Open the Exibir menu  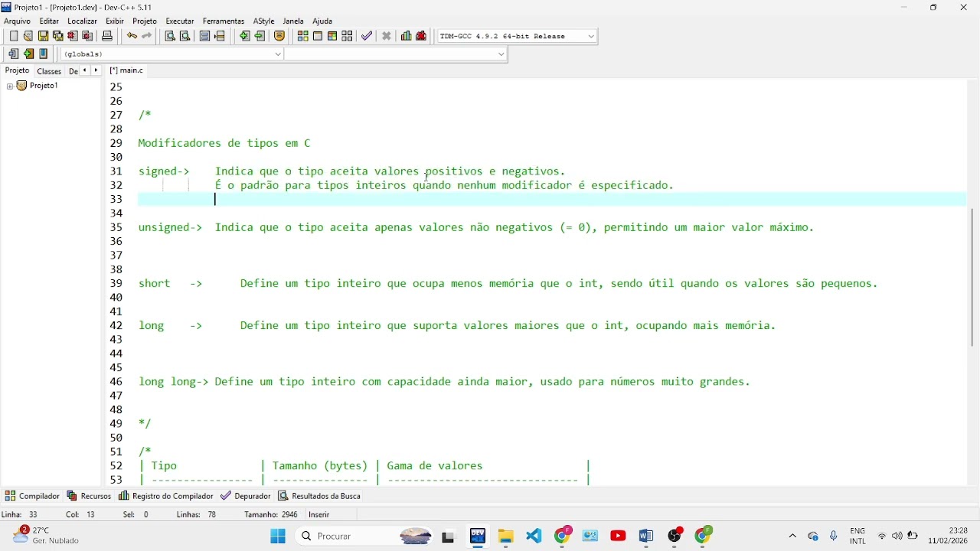(115, 21)
